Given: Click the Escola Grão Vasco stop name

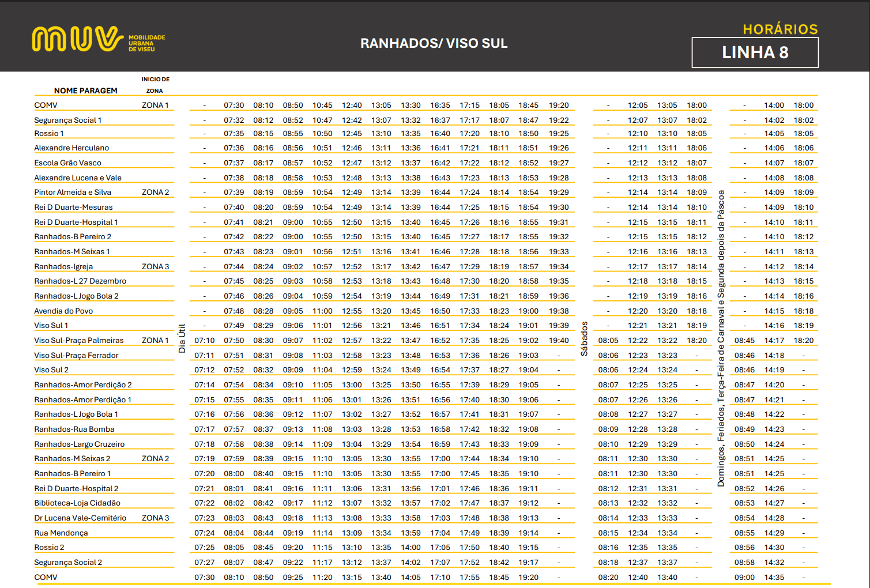Looking at the screenshot, I should [x=67, y=163].
